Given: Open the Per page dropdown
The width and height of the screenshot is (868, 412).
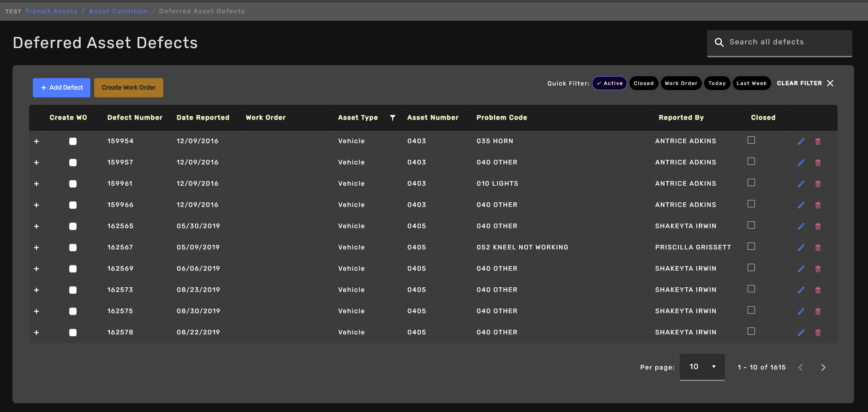Looking at the screenshot, I should coord(702,367).
